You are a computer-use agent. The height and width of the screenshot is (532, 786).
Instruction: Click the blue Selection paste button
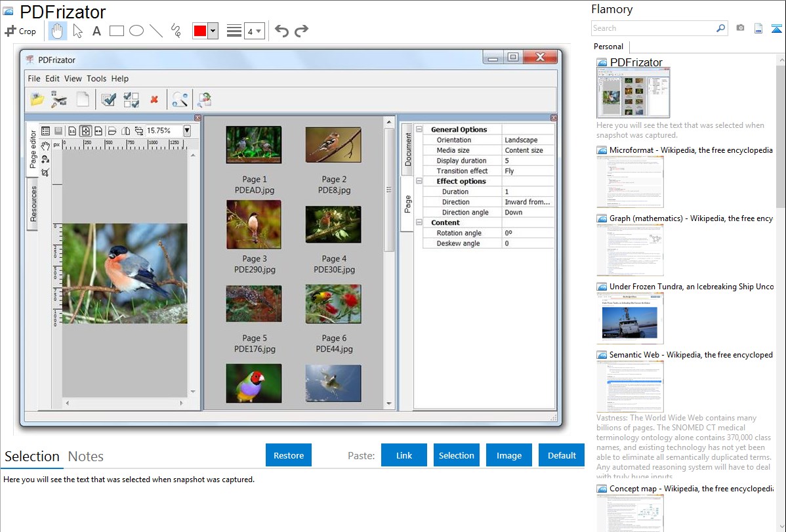coord(456,455)
